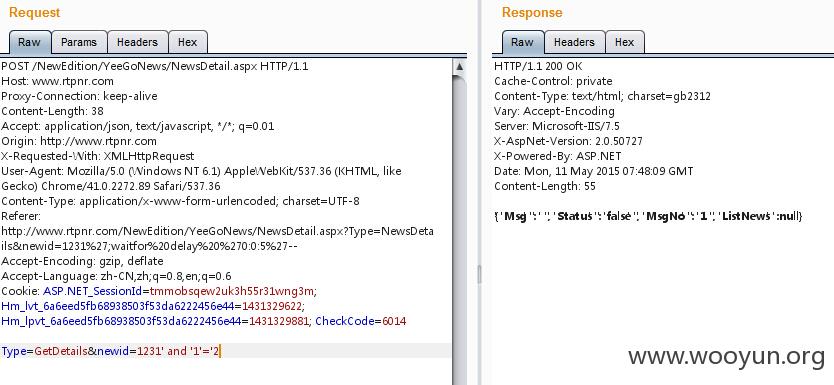Select the Response Raw tab
Screen dimensions: 834x385
pyautogui.click(x=522, y=42)
